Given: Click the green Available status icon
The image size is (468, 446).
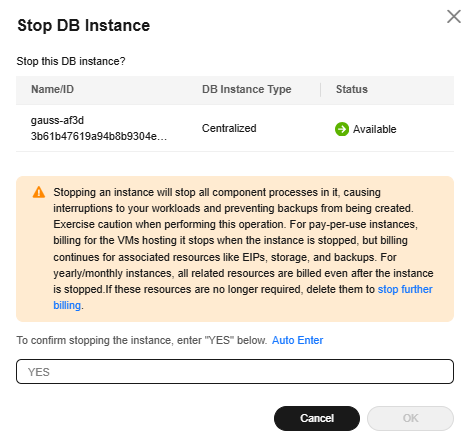Looking at the screenshot, I should (342, 129).
